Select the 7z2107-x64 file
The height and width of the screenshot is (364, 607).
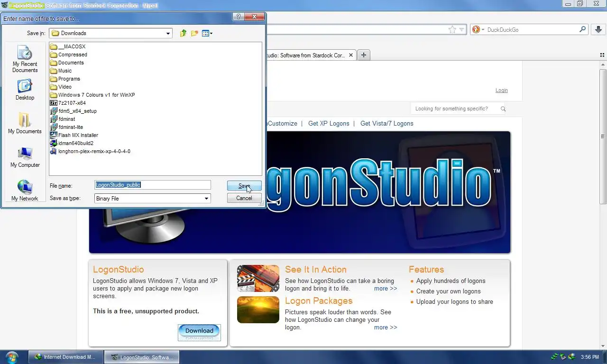(x=68, y=103)
